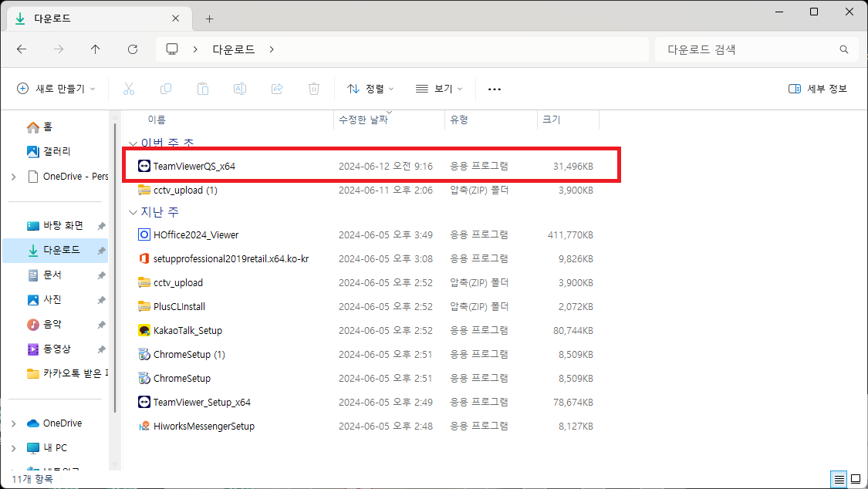This screenshot has width=868, height=489.
Task: Select the PlusCLInstall zip folder icon
Action: coord(144,306)
